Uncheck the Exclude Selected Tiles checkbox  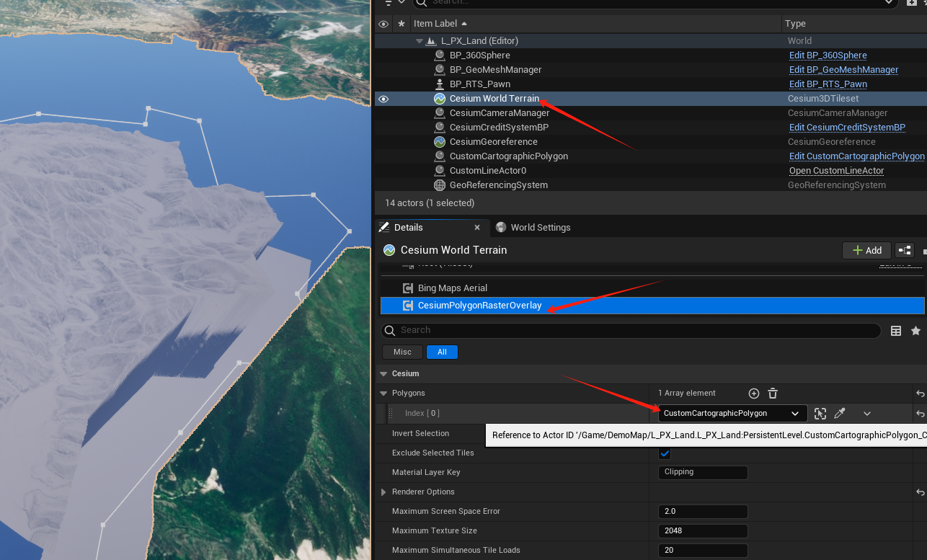pos(665,453)
